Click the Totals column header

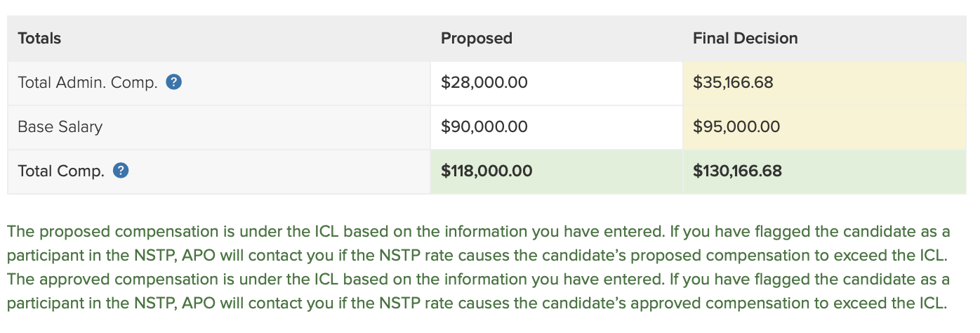[39, 38]
